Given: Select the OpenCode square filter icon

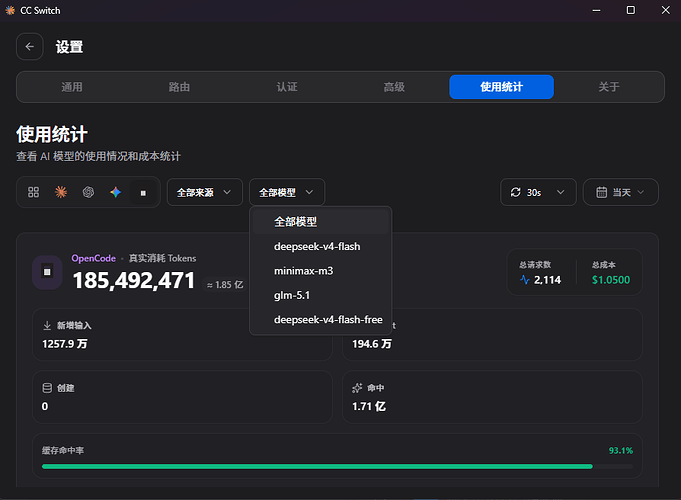Looking at the screenshot, I should point(143,192).
